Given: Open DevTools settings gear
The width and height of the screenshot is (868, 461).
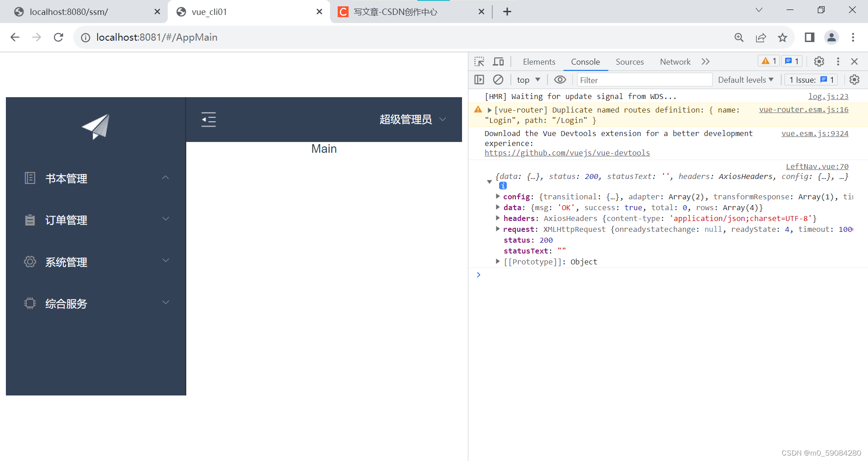Looking at the screenshot, I should tap(819, 61).
